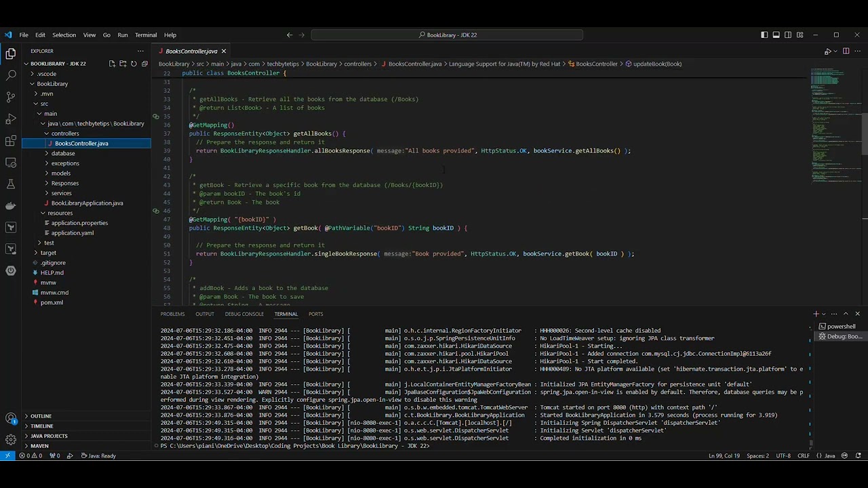
Task: Open the Docker view in activity bar
Action: click(x=10, y=205)
